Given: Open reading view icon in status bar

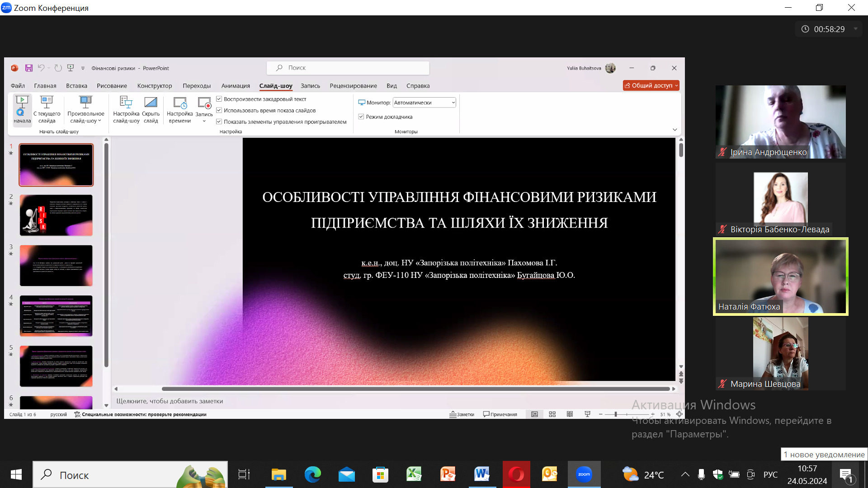Looking at the screenshot, I should tap(570, 414).
